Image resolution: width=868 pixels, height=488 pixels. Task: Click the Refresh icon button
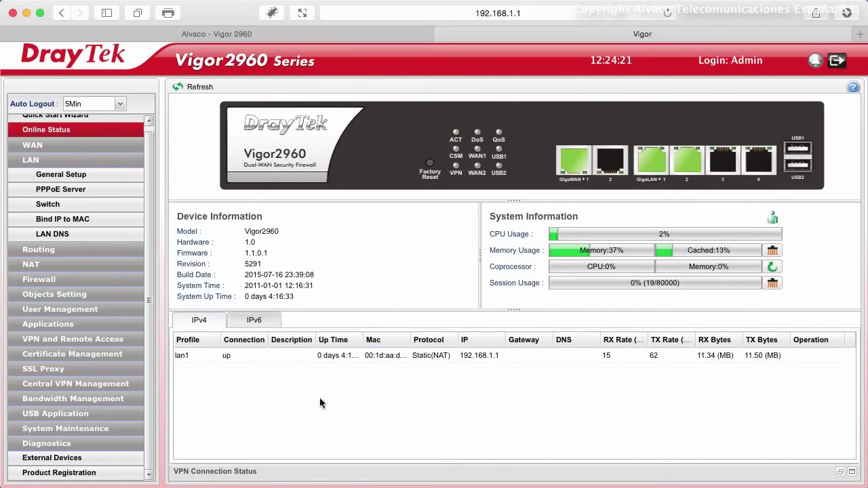tap(178, 87)
